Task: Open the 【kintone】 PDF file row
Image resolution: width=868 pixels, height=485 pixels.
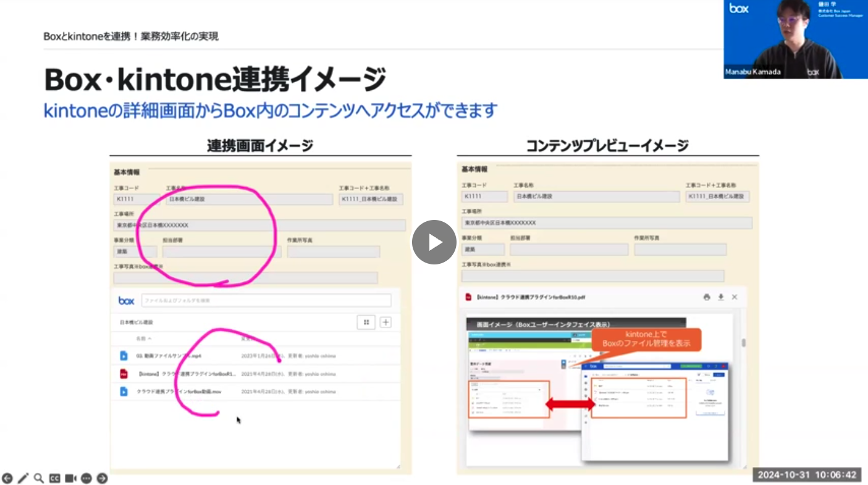Action: coord(185,374)
